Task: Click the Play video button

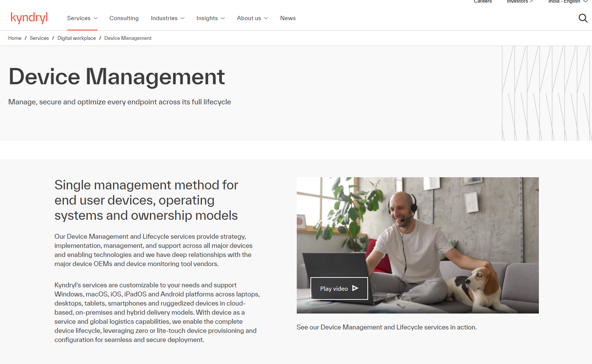Action: coord(339,288)
